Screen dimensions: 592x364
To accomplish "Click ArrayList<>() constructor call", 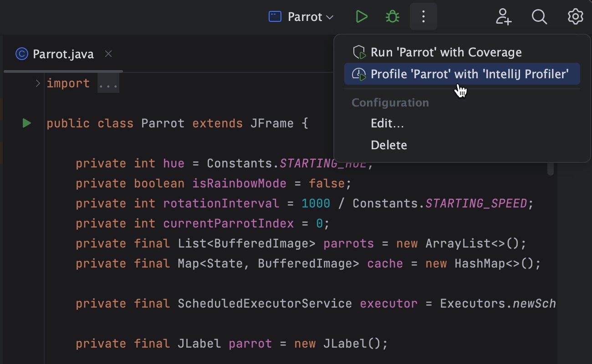I will pos(472,243).
